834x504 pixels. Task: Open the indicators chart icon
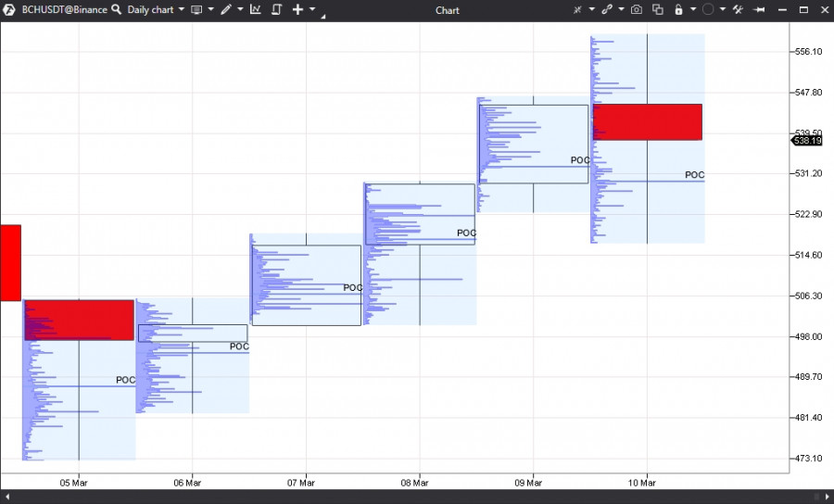pyautogui.click(x=256, y=9)
